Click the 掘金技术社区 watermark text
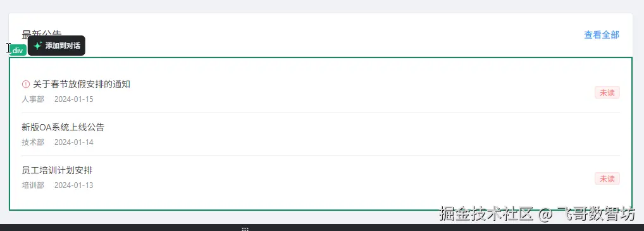Screen dimensions: 644x231 click(486, 214)
